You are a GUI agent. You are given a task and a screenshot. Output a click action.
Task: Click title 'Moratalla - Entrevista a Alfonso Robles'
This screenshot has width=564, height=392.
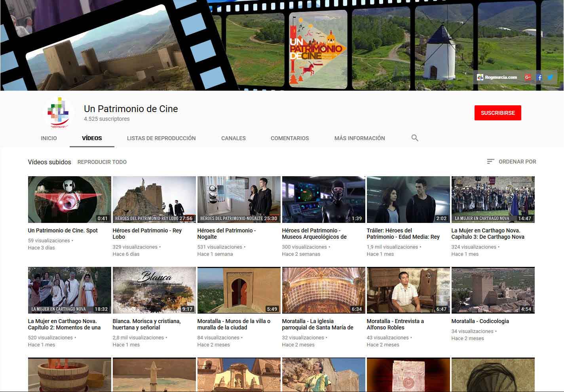(395, 324)
